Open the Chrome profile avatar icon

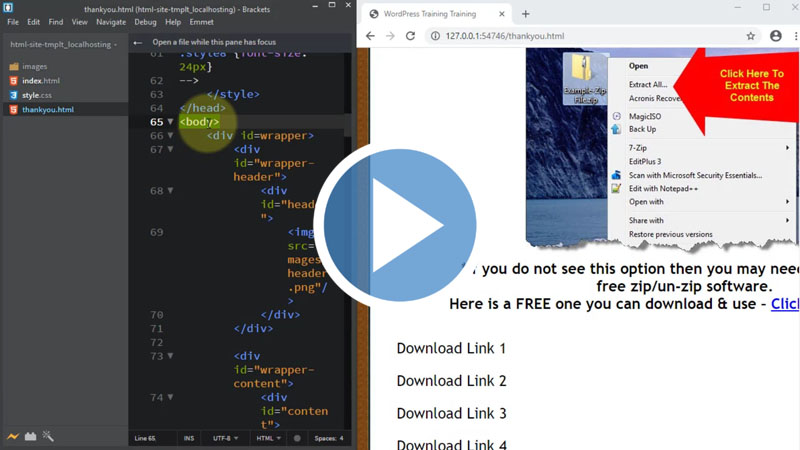[775, 36]
